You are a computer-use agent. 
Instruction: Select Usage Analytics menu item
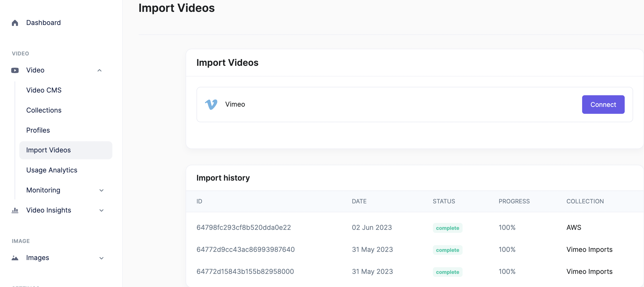[52, 170]
